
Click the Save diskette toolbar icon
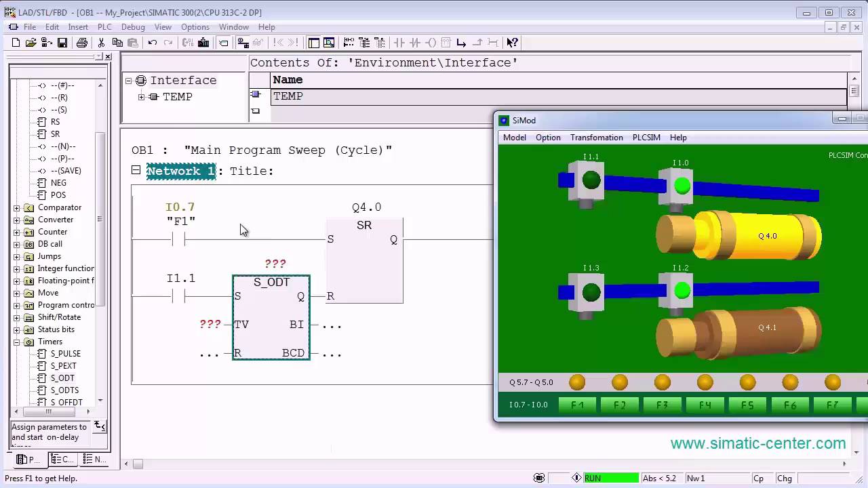tap(62, 43)
